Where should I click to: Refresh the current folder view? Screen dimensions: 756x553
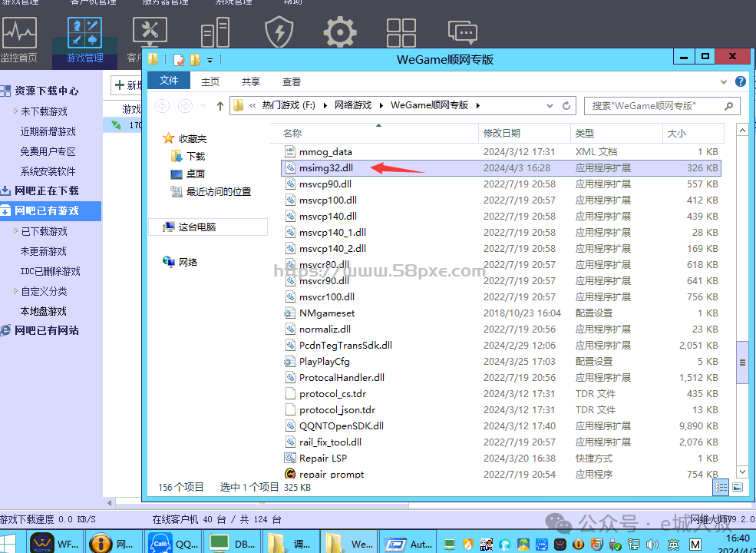[566, 106]
